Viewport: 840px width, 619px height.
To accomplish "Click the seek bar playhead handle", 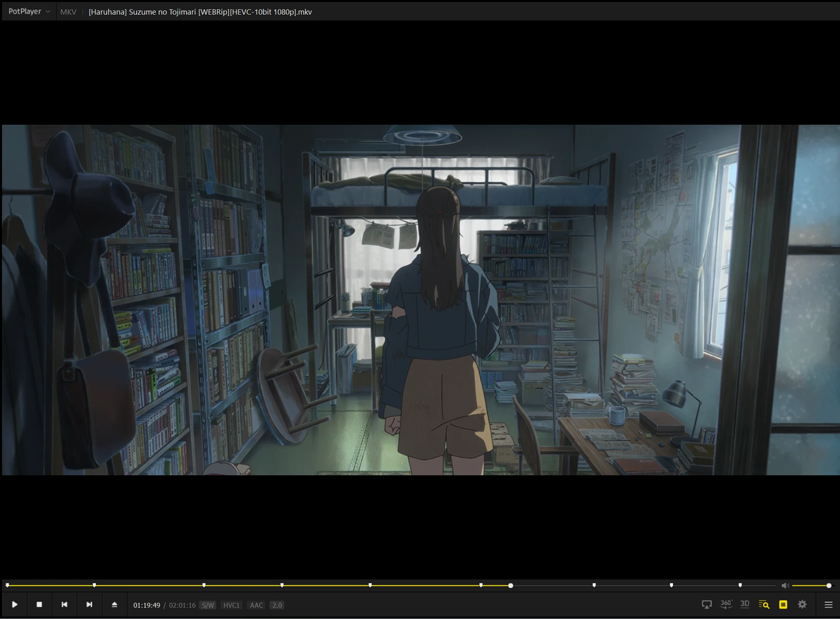I will 510,586.
